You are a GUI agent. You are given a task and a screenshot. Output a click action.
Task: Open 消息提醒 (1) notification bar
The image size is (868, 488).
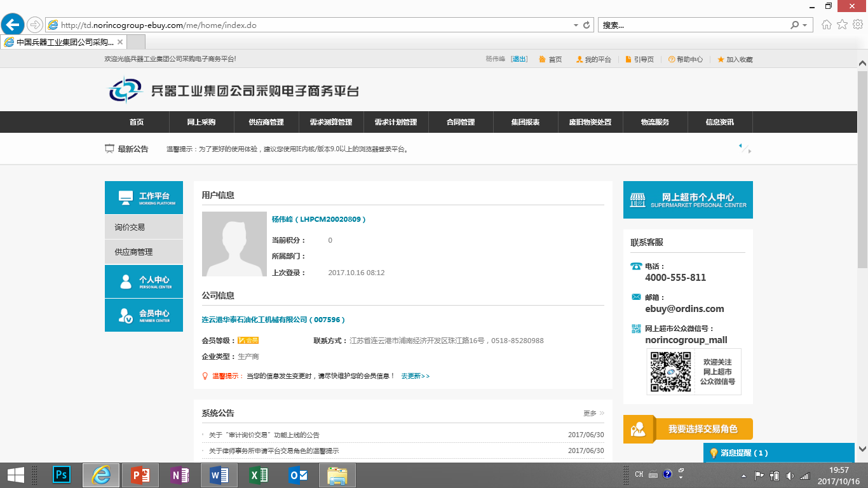coord(780,453)
